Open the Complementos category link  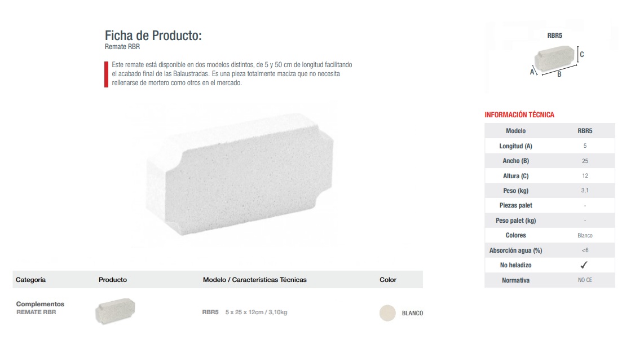pyautogui.click(x=40, y=304)
